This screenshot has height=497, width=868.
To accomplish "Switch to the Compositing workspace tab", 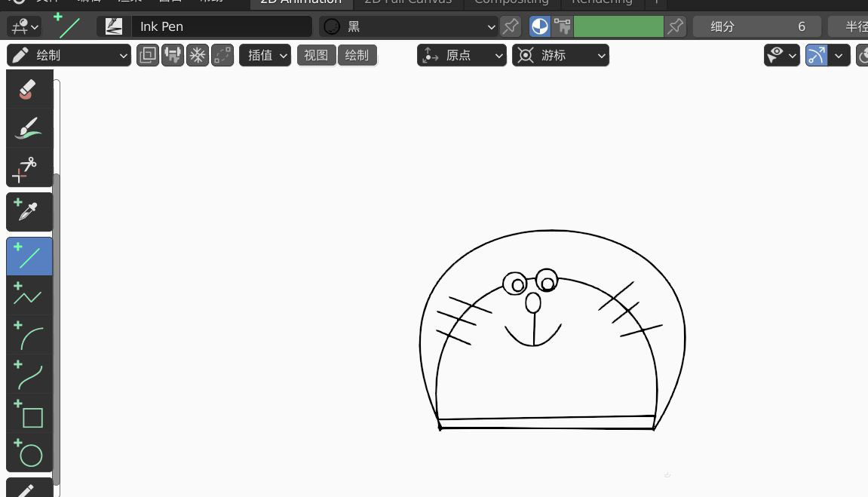I will (511, 3).
